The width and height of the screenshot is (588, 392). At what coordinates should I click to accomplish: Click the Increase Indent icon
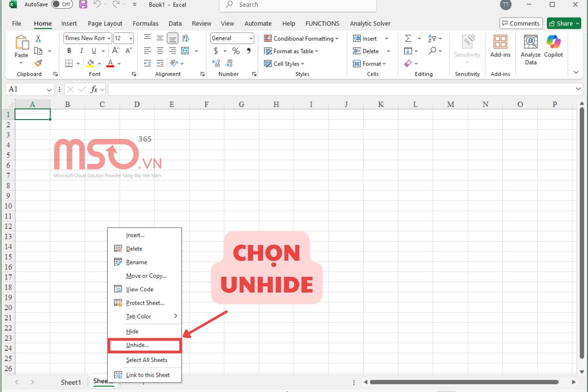click(160, 63)
